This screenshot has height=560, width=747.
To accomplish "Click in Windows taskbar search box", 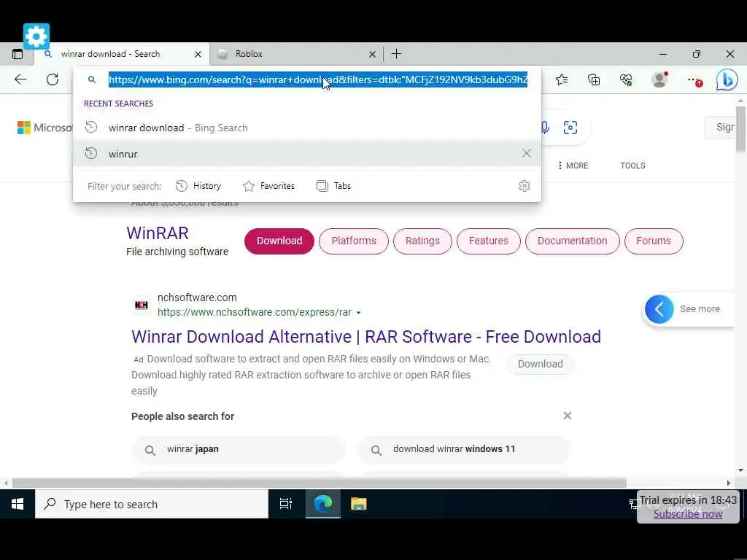I will (x=152, y=504).
